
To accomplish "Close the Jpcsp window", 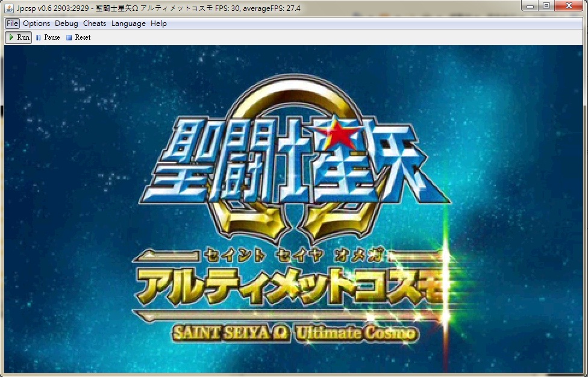I will point(569,5).
